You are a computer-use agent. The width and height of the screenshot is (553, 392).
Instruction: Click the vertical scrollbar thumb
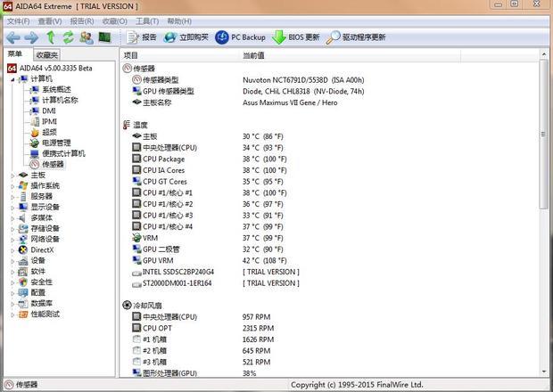(543, 135)
